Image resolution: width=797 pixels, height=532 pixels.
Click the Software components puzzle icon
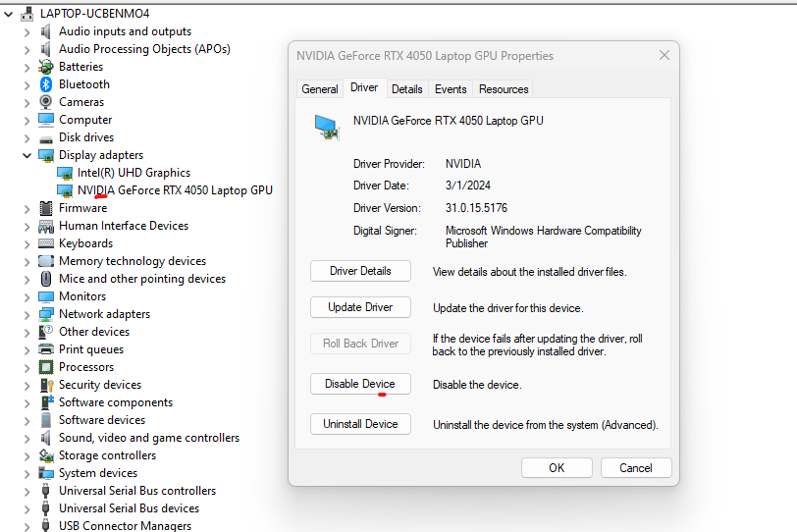[x=47, y=402]
